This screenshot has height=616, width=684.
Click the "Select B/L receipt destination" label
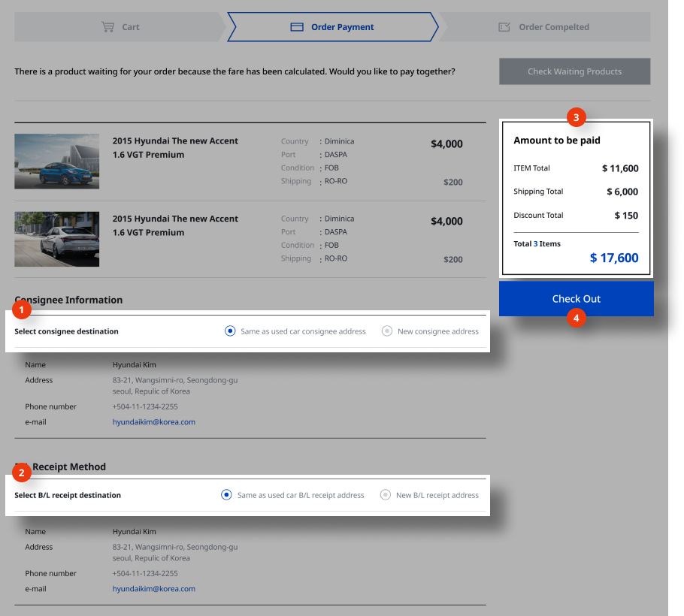click(68, 495)
